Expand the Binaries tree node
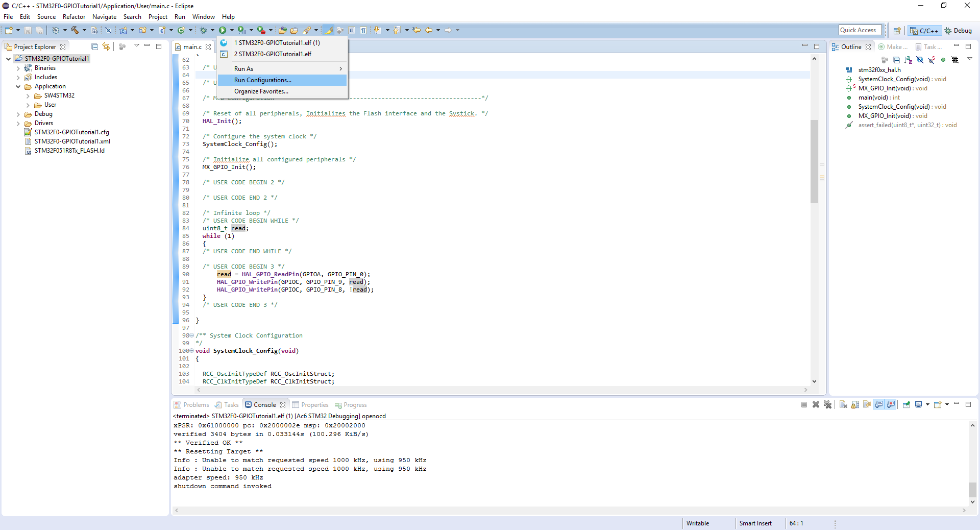Screen dimensions: 980x530 [18, 68]
